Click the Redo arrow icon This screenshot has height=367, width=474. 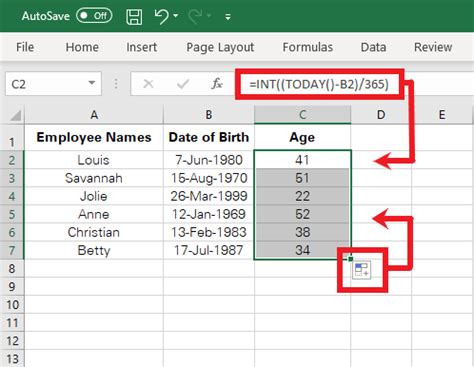195,16
